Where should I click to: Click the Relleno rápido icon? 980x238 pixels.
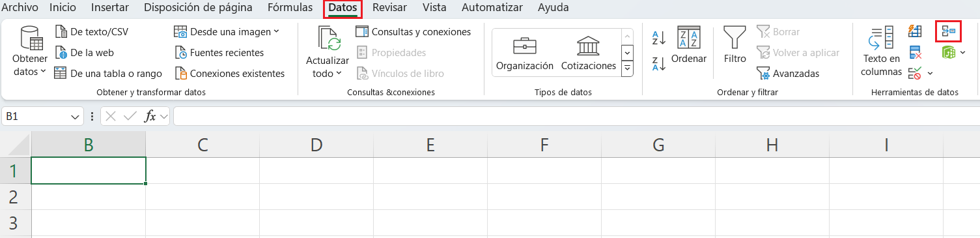[x=916, y=31]
